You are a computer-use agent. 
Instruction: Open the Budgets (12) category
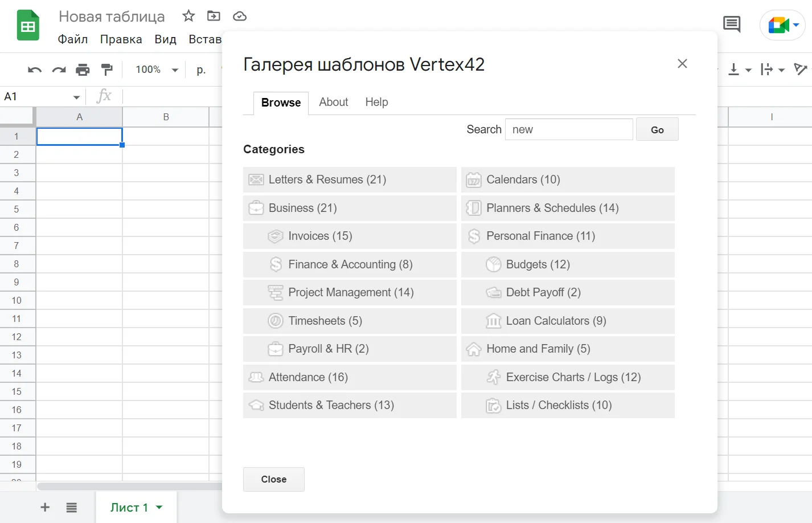538,264
